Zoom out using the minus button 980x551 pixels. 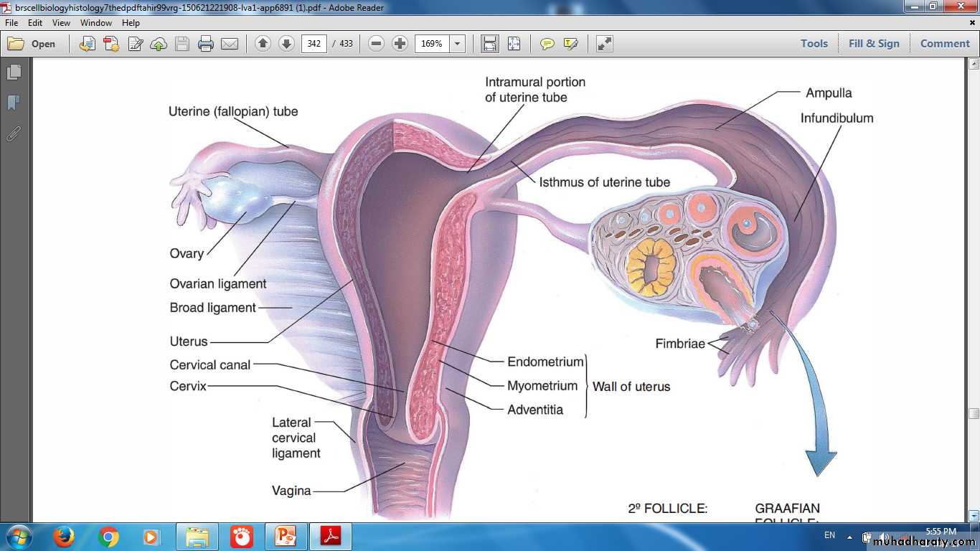pyautogui.click(x=376, y=44)
